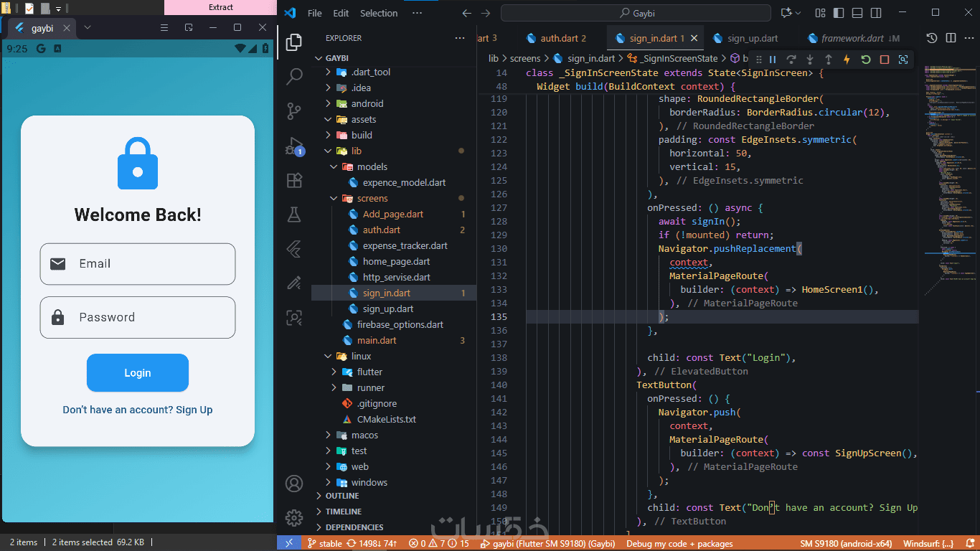
Task: Pause the debug session
Action: (773, 60)
